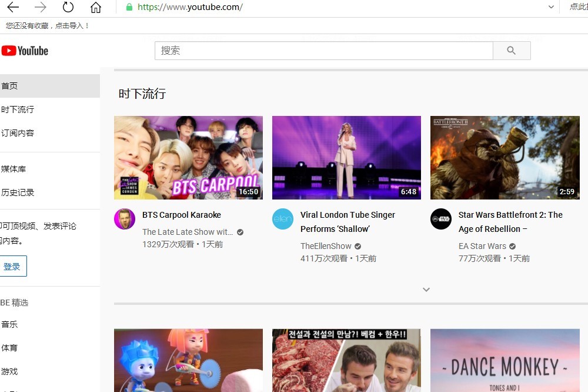Open the BTS Carpool Karaoke video thumbnail
Screen dimensions: 588x392
click(188, 157)
